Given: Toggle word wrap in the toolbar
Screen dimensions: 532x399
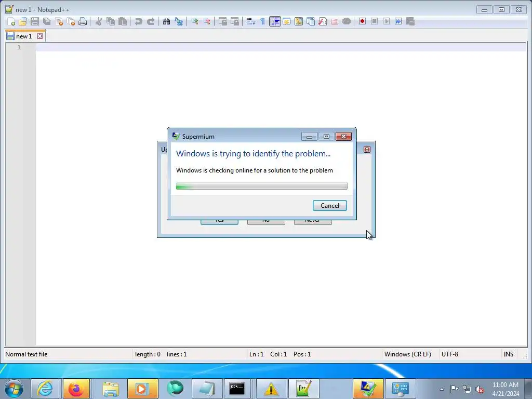Looking at the screenshot, I should pyautogui.click(x=251, y=21).
